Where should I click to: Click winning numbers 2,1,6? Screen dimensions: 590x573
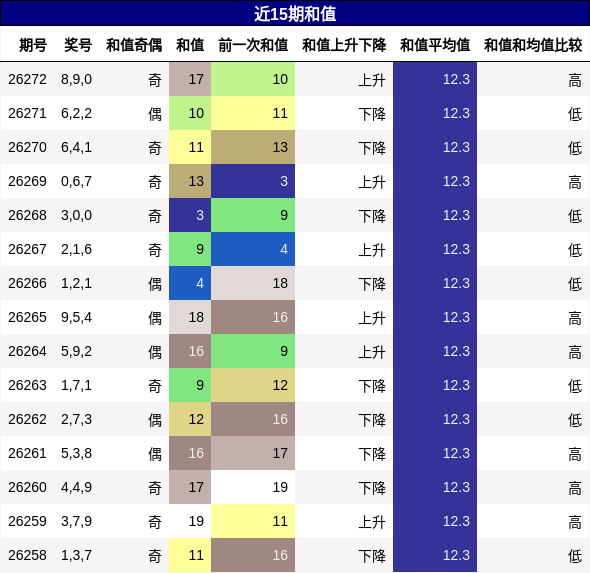pyautogui.click(x=76, y=249)
